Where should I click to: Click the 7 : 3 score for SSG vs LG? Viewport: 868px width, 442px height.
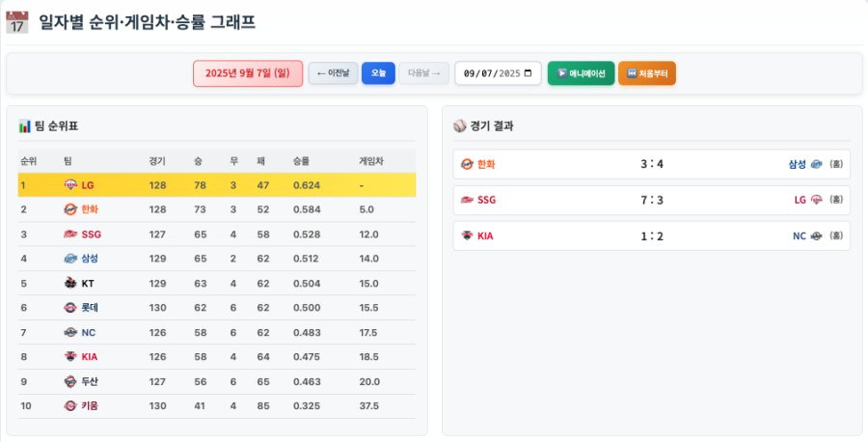point(652,200)
